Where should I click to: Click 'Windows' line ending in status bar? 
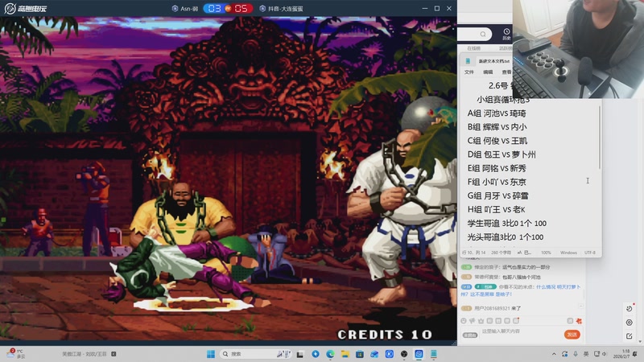coord(568,253)
